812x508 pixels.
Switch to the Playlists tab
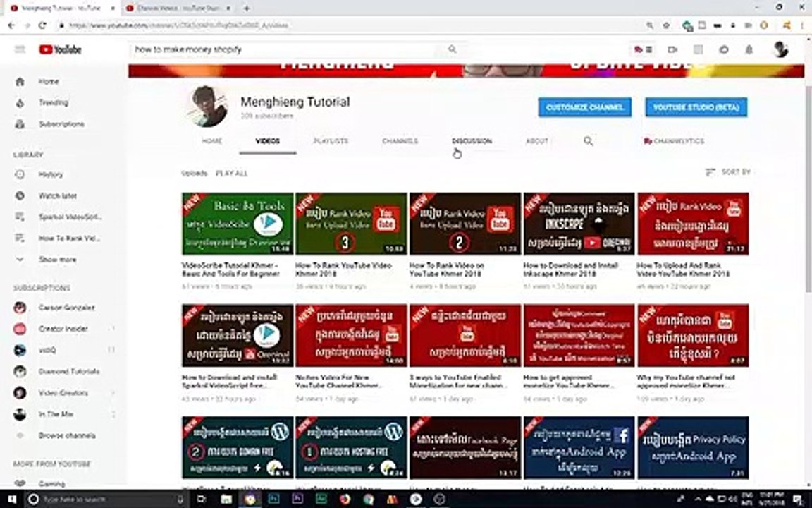click(x=331, y=141)
